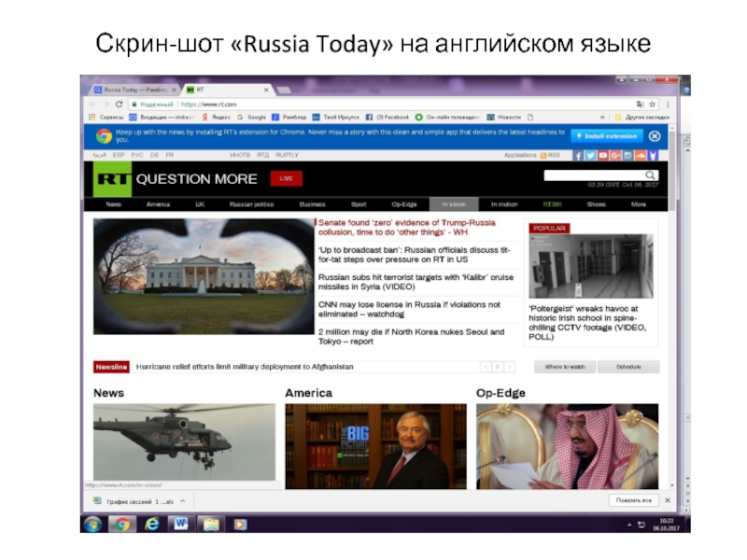747x560 pixels.
Task: Click the Where to watch button
Action: pos(565,367)
